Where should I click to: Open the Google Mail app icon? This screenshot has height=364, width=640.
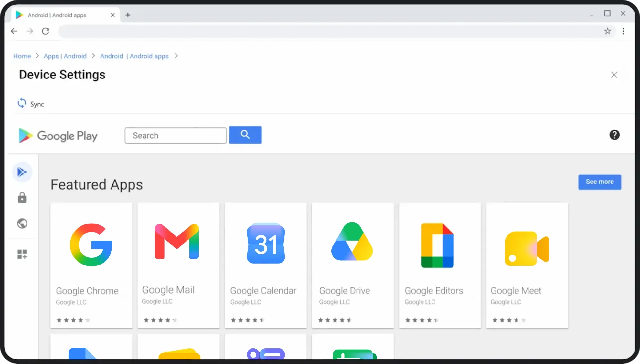[177, 241]
